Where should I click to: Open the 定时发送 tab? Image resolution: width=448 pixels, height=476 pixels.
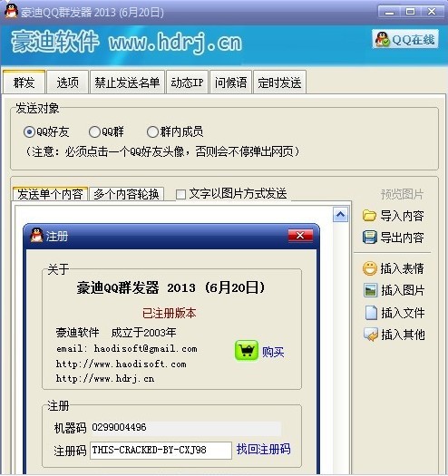pyautogui.click(x=279, y=83)
